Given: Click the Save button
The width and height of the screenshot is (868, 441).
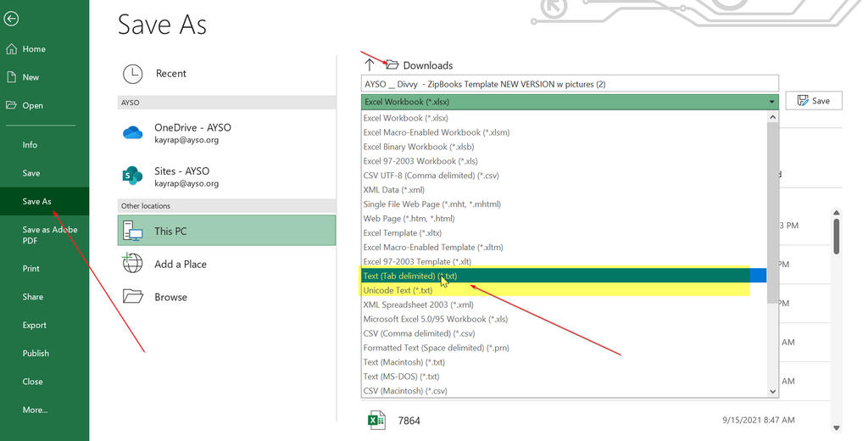Looking at the screenshot, I should point(813,101).
